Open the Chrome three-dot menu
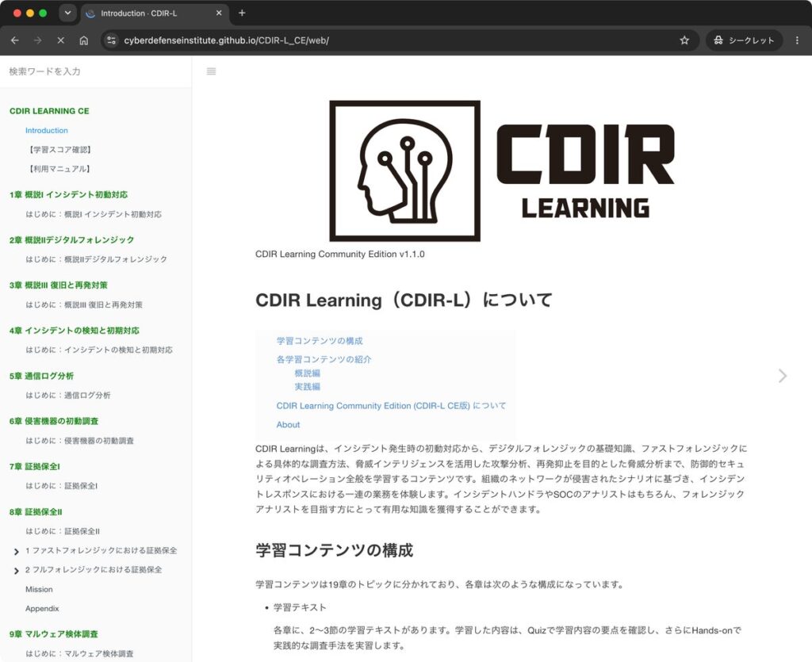 tap(797, 40)
